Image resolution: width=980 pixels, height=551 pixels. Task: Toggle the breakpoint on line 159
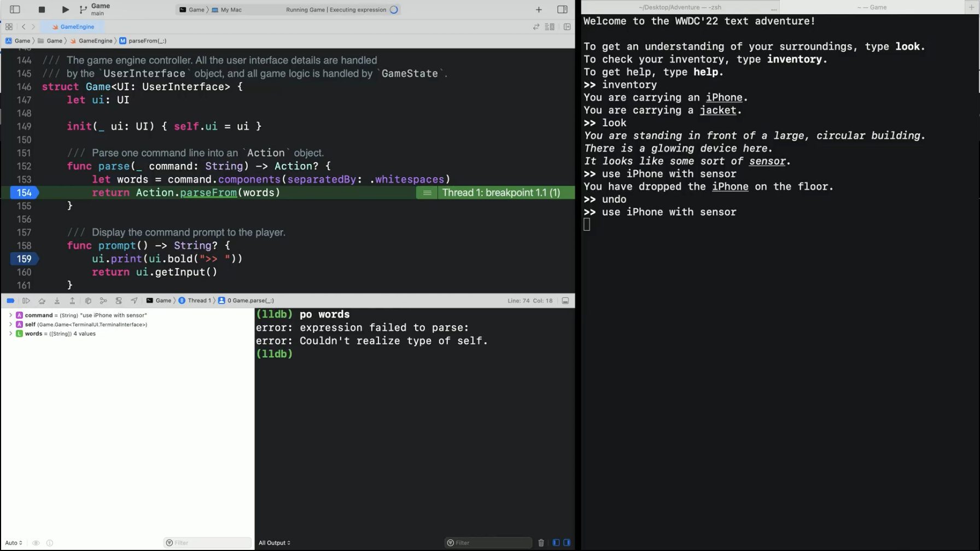click(24, 259)
